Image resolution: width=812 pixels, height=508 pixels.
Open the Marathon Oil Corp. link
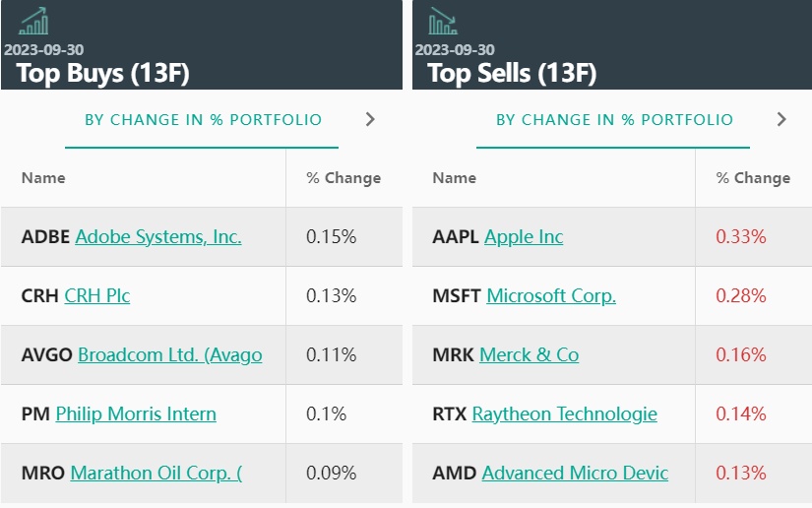[156, 473]
